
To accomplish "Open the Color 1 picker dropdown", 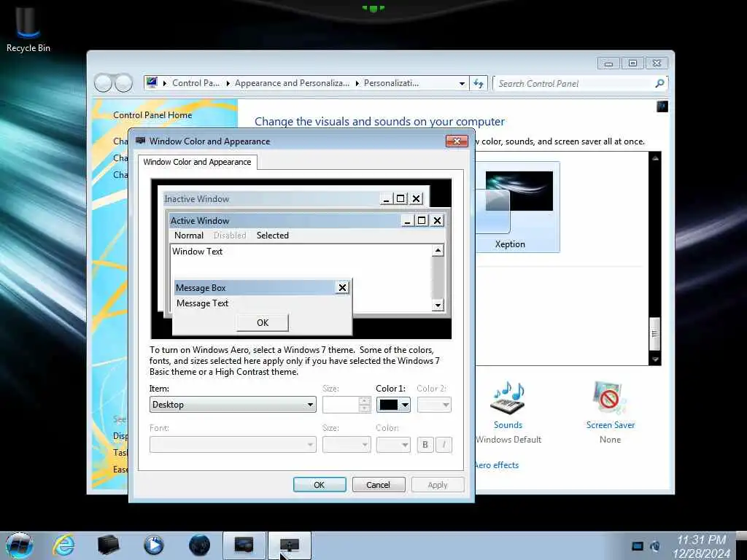I will tap(393, 404).
